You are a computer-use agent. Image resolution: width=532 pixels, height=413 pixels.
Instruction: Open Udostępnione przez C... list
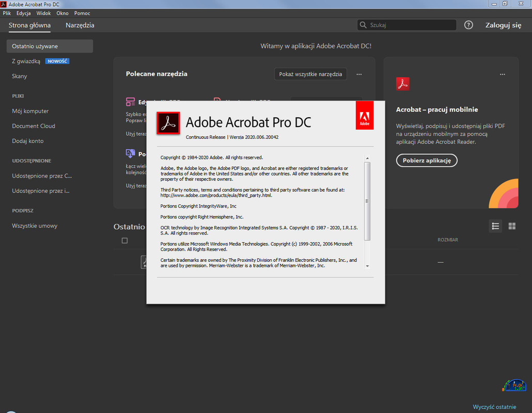click(42, 176)
